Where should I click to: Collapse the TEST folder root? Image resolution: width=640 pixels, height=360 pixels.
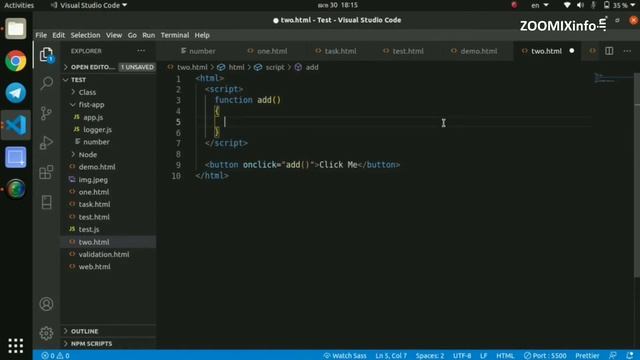point(108,80)
